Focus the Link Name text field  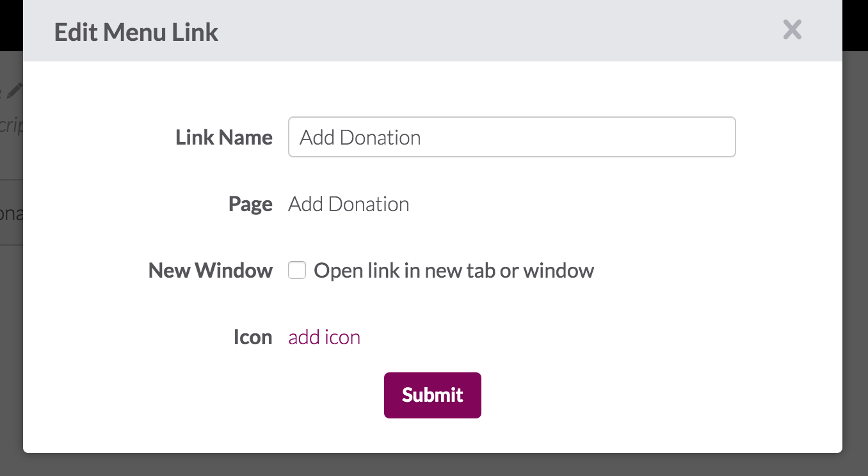click(x=512, y=137)
